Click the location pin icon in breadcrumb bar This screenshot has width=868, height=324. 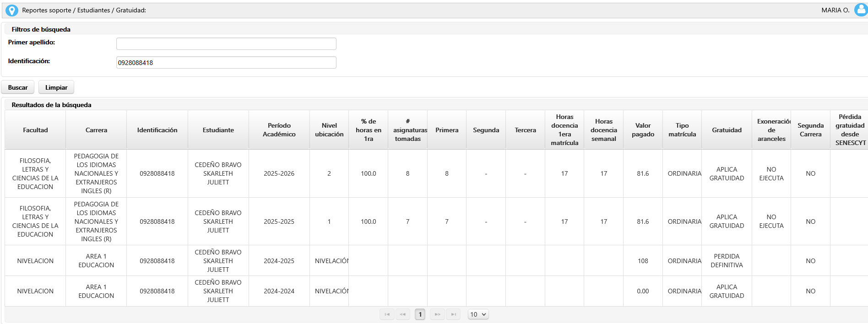tap(11, 10)
